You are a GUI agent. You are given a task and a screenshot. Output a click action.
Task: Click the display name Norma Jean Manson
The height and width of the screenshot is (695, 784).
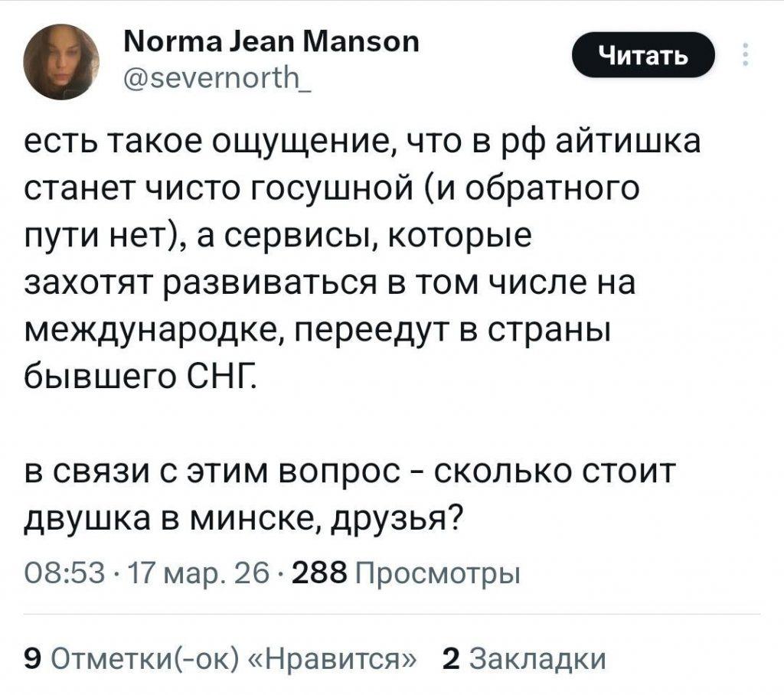269,44
